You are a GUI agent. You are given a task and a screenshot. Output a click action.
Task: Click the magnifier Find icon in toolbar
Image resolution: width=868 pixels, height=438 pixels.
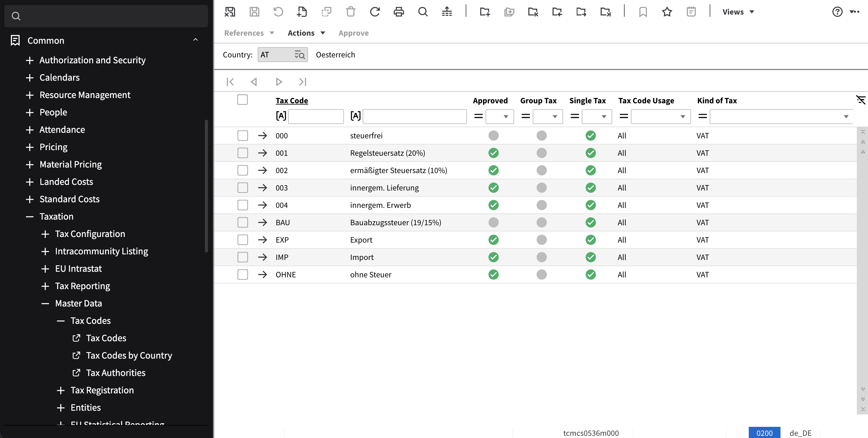(x=423, y=12)
